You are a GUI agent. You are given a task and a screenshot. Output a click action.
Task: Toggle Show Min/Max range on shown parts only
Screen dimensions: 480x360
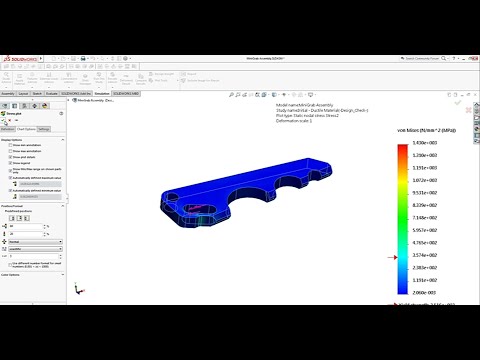10,170
